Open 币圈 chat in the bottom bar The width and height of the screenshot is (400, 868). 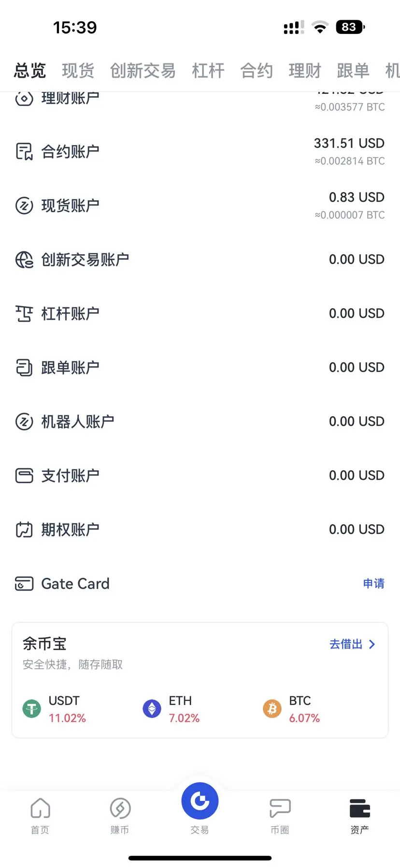point(280,816)
